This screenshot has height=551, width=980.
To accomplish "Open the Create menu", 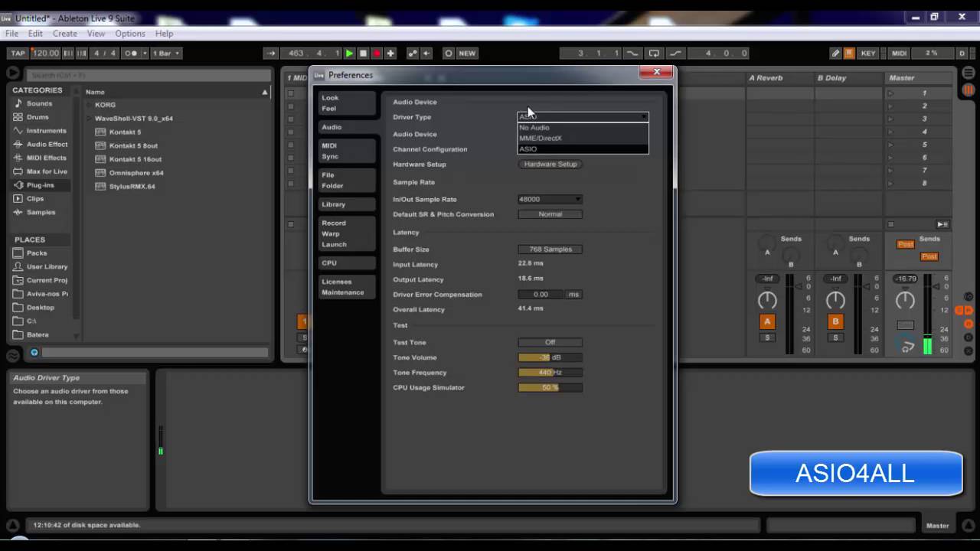I will click(x=64, y=34).
